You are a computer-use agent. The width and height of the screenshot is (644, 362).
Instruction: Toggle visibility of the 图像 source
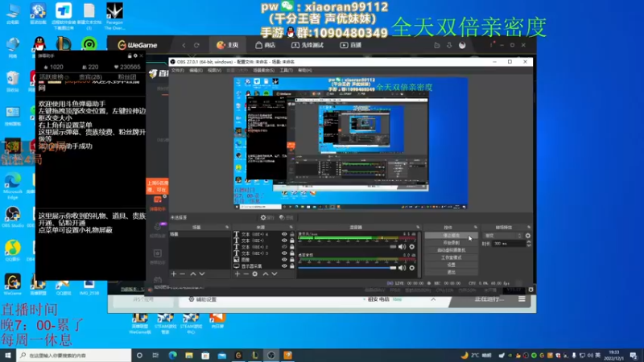click(284, 259)
